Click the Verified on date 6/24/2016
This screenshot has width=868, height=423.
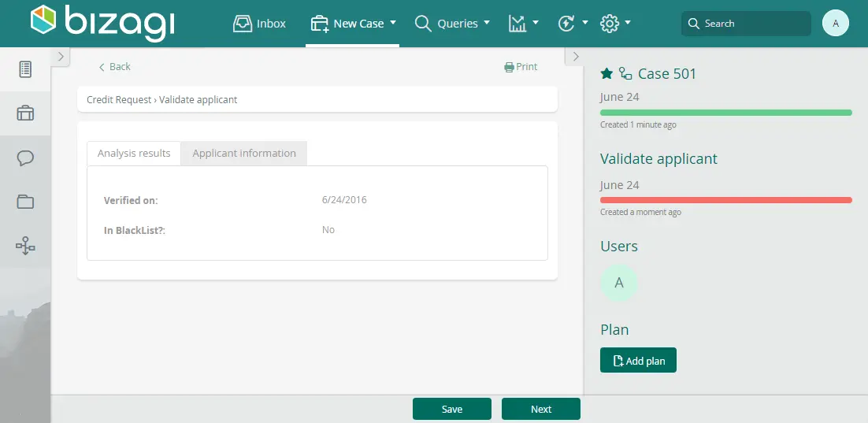(344, 200)
